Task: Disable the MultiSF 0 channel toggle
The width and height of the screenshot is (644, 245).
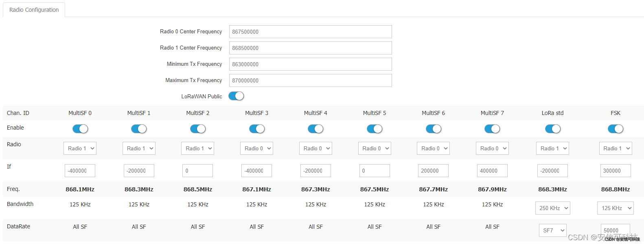Action: (x=80, y=129)
